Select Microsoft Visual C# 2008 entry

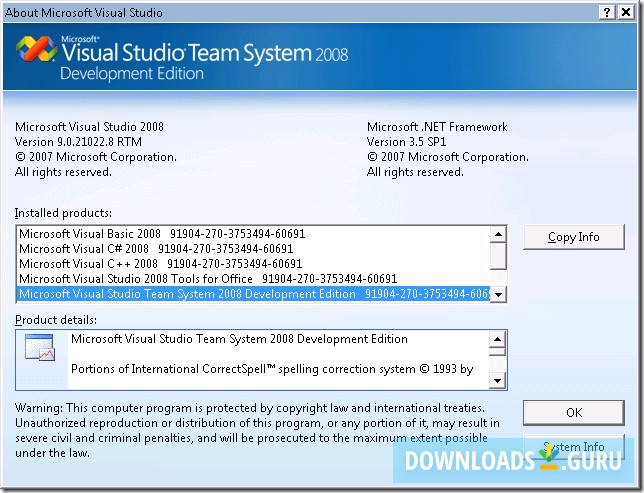(254, 249)
